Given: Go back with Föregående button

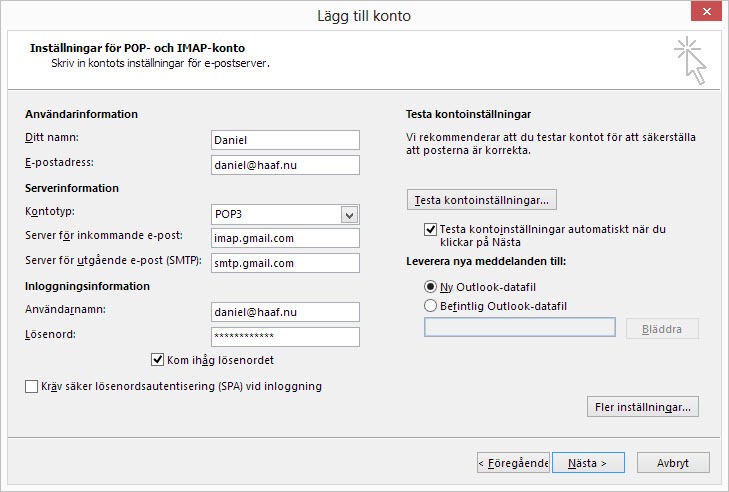Looking at the screenshot, I should (513, 463).
